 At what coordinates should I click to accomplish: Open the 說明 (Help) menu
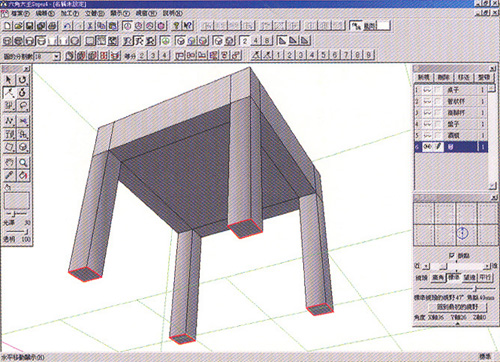click(173, 14)
